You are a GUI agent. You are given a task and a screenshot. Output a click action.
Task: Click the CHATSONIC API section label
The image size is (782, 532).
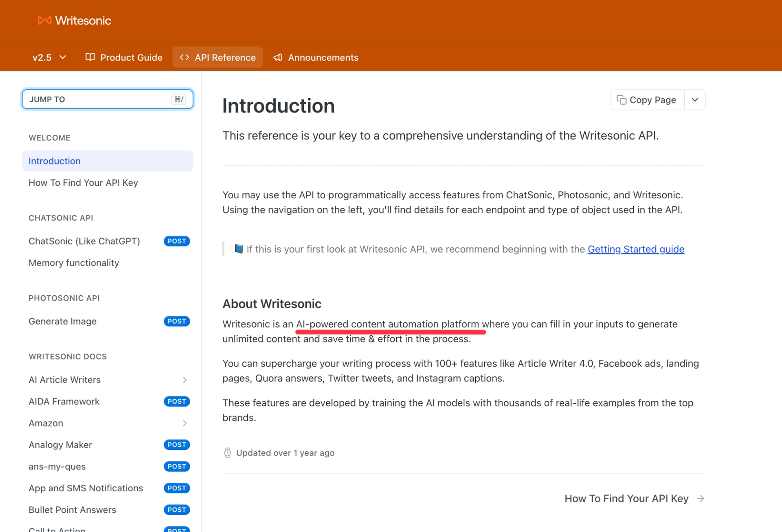pyautogui.click(x=61, y=218)
